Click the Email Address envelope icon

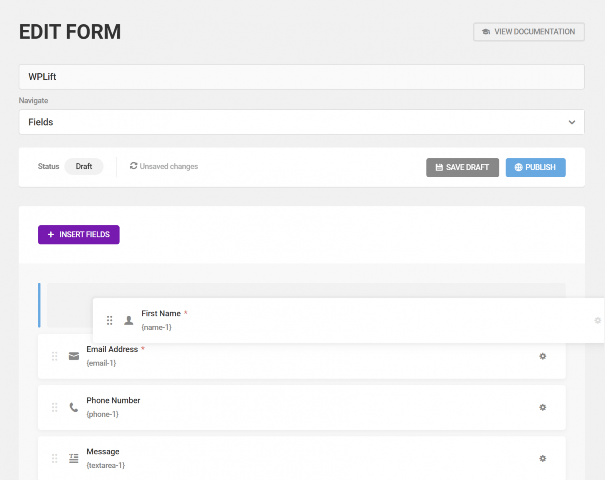coord(74,356)
